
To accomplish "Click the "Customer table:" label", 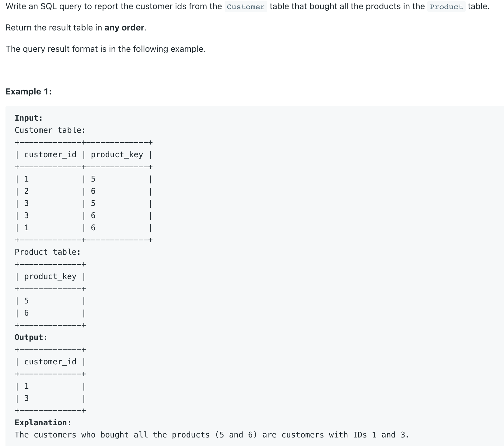I will click(50, 130).
